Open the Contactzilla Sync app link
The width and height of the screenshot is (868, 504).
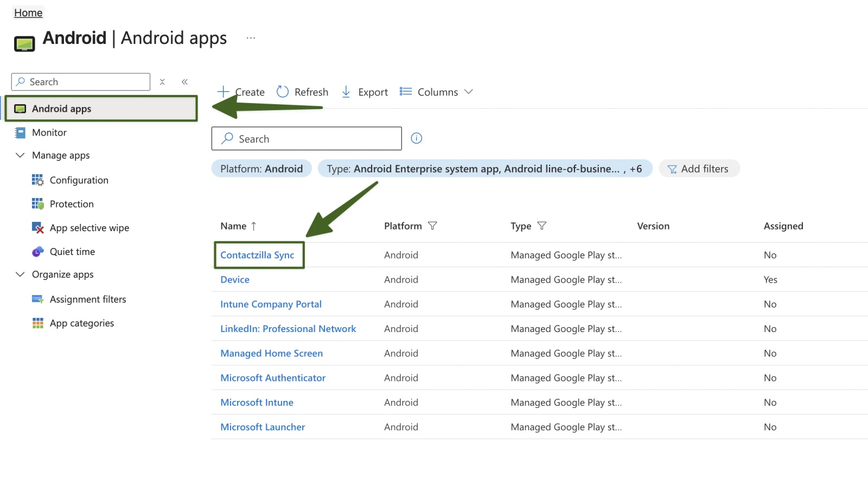tap(257, 255)
